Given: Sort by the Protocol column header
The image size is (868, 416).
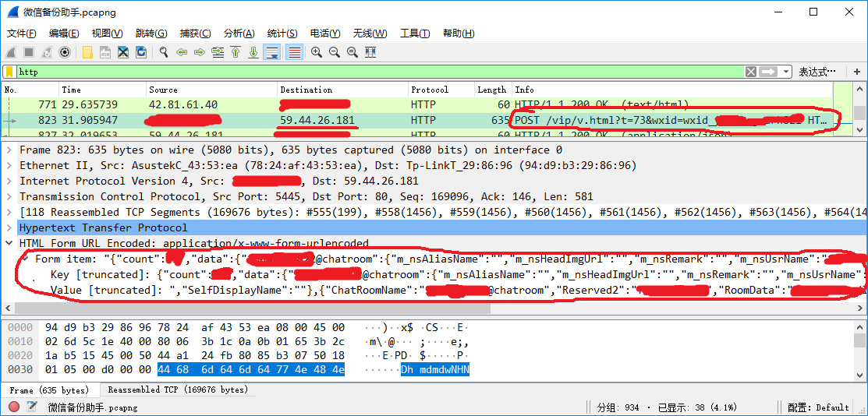Looking at the screenshot, I should tap(441, 90).
